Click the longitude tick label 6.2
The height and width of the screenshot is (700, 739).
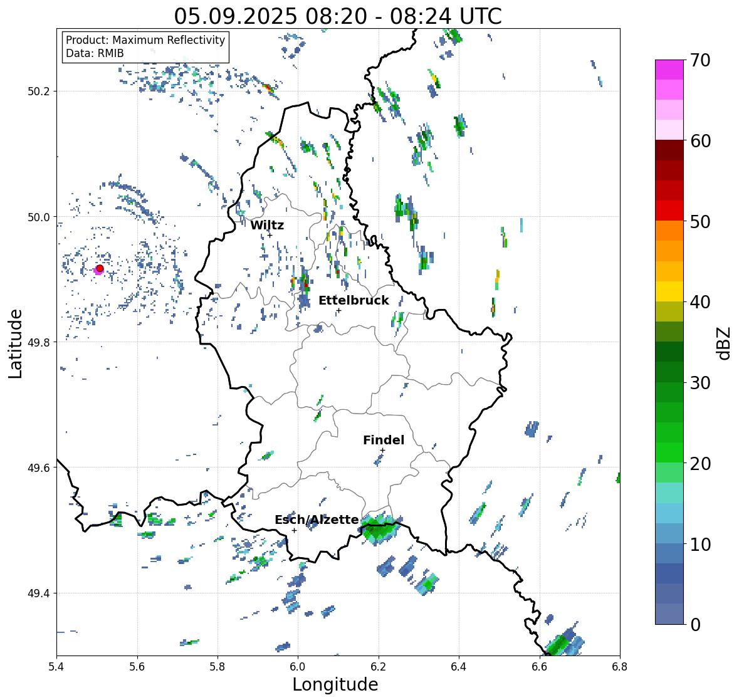click(379, 667)
